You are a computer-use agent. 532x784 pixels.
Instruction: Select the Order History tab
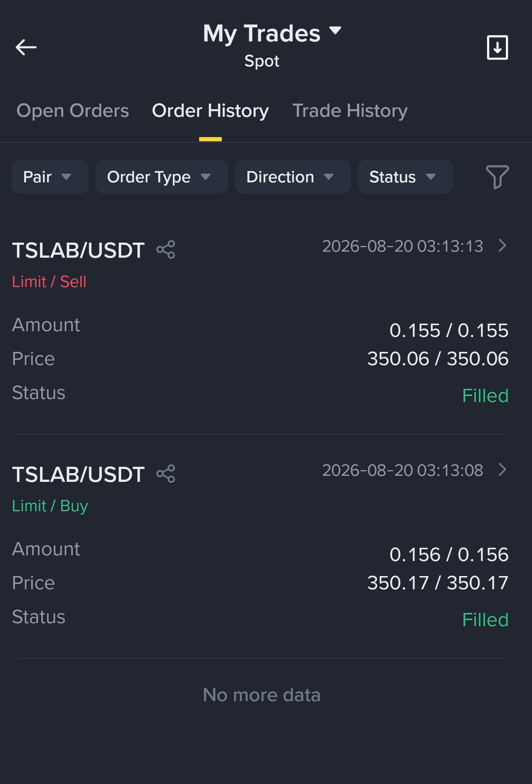[x=210, y=111]
